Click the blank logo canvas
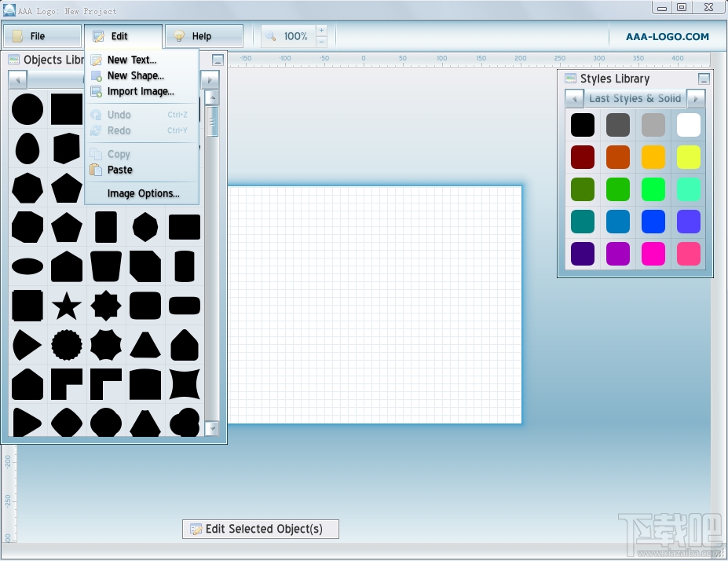 click(x=375, y=305)
